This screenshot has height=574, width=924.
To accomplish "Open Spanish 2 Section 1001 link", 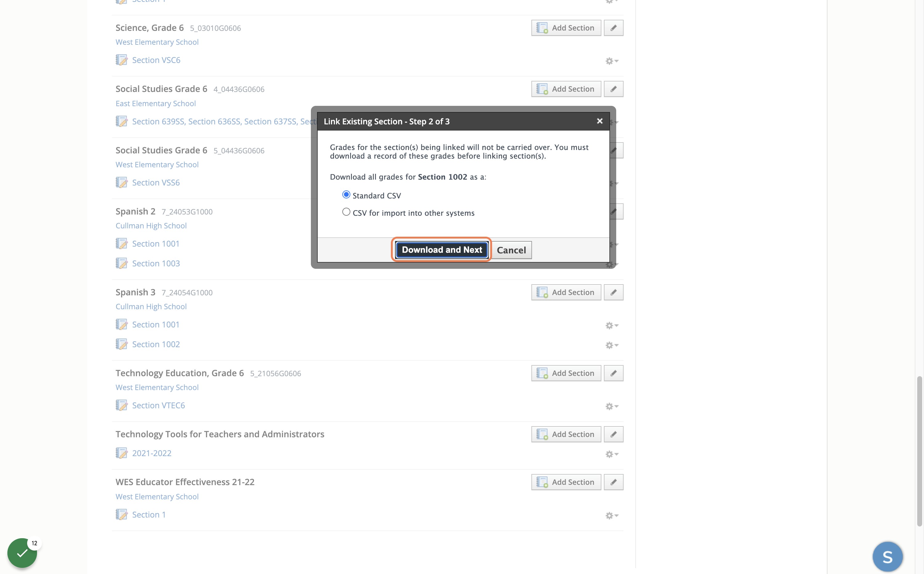I will [x=155, y=244].
